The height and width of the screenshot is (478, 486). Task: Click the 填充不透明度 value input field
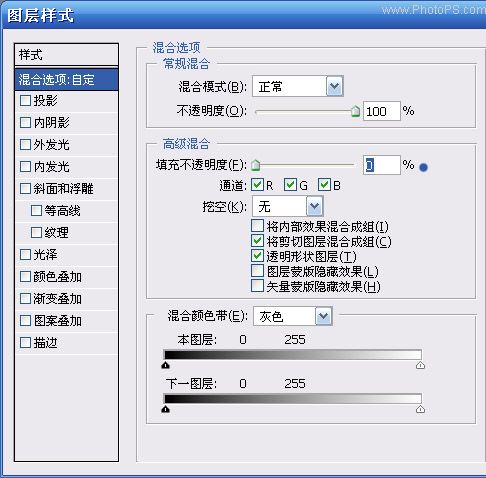pyautogui.click(x=381, y=165)
